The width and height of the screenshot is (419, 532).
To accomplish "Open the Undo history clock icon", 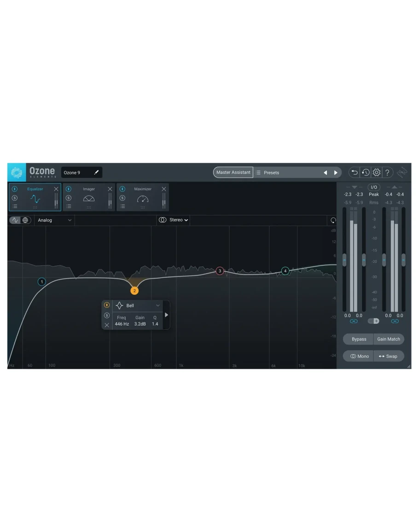I will tap(366, 173).
